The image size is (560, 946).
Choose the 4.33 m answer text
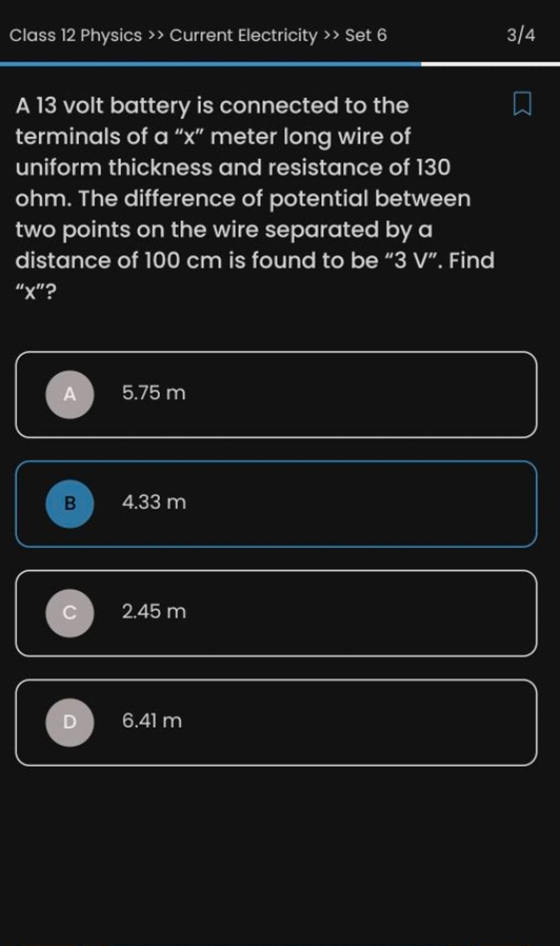[x=154, y=502]
